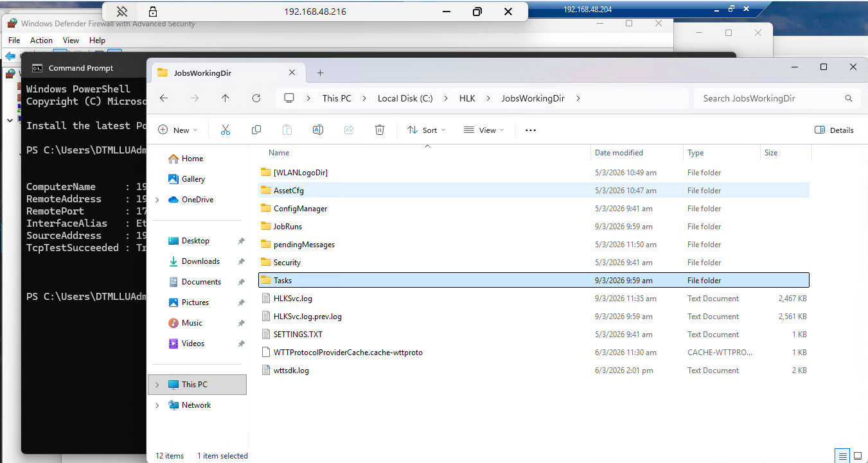868x463 pixels.
Task: Open the View dropdown menu
Action: coord(484,130)
